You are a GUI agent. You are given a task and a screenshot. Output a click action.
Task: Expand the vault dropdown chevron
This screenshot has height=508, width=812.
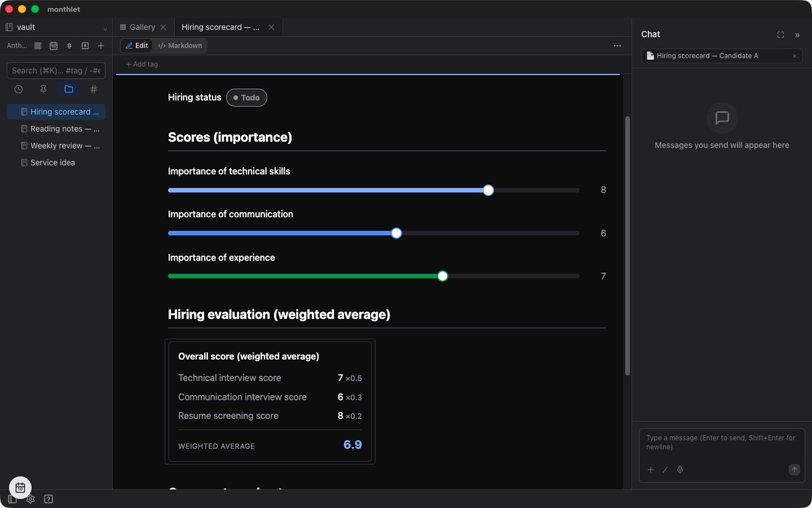tap(105, 29)
